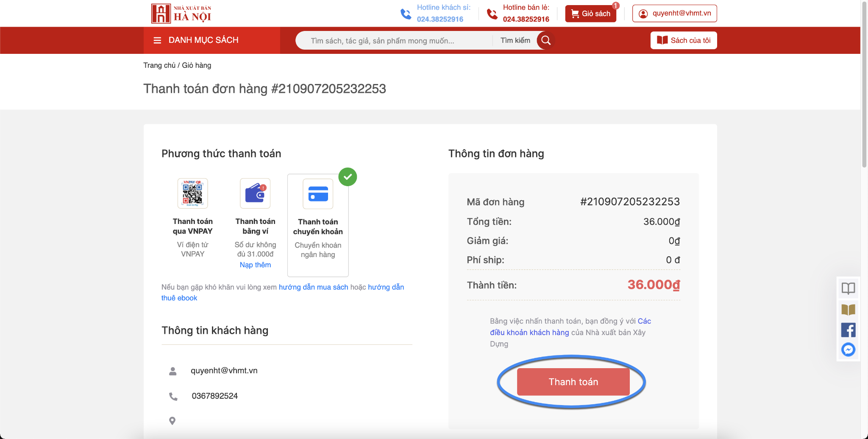
Task: Click the Nhà Xuất Bản Hà Nội logo
Action: (181, 14)
